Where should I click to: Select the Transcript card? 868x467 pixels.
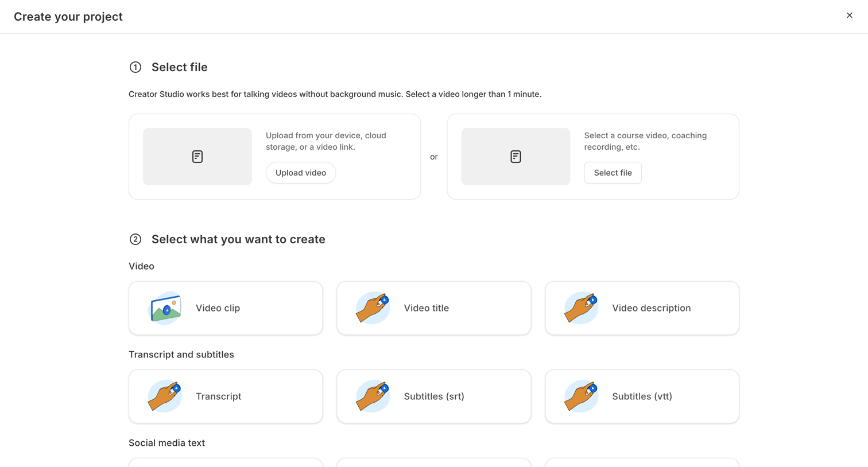(x=226, y=396)
